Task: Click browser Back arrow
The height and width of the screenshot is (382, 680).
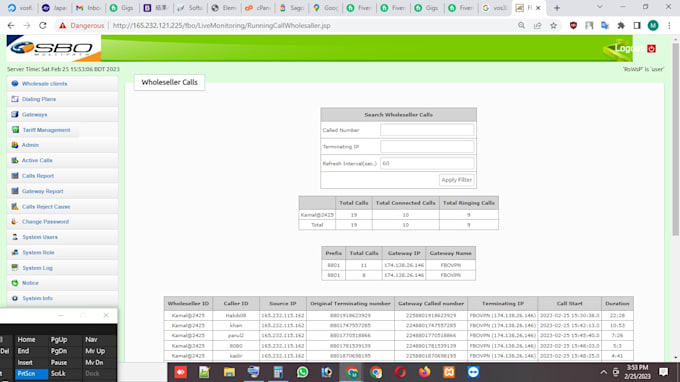Action: (11, 26)
